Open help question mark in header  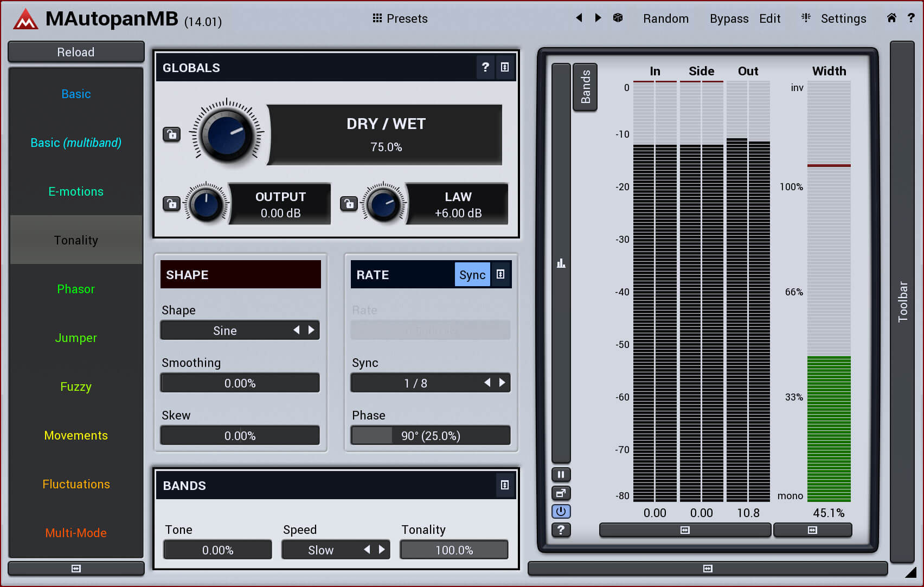(x=911, y=18)
